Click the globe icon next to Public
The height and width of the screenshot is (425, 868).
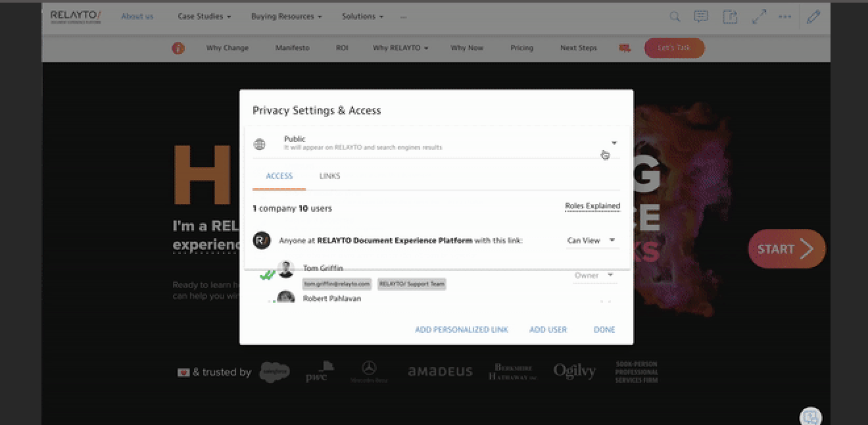pyautogui.click(x=260, y=143)
